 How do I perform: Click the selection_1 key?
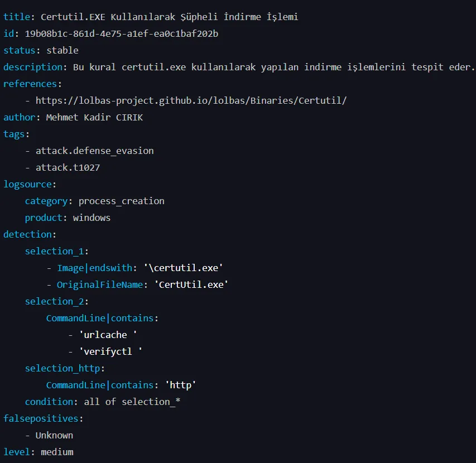click(54, 252)
